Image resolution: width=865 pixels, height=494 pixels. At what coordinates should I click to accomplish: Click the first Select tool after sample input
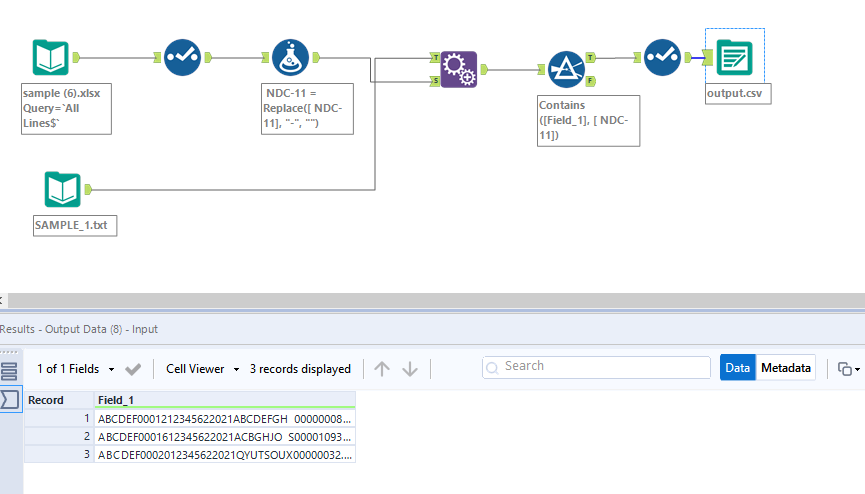[x=182, y=57]
